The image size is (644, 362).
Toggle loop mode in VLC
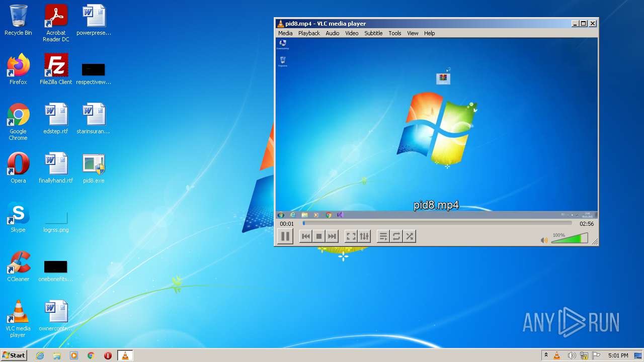396,236
